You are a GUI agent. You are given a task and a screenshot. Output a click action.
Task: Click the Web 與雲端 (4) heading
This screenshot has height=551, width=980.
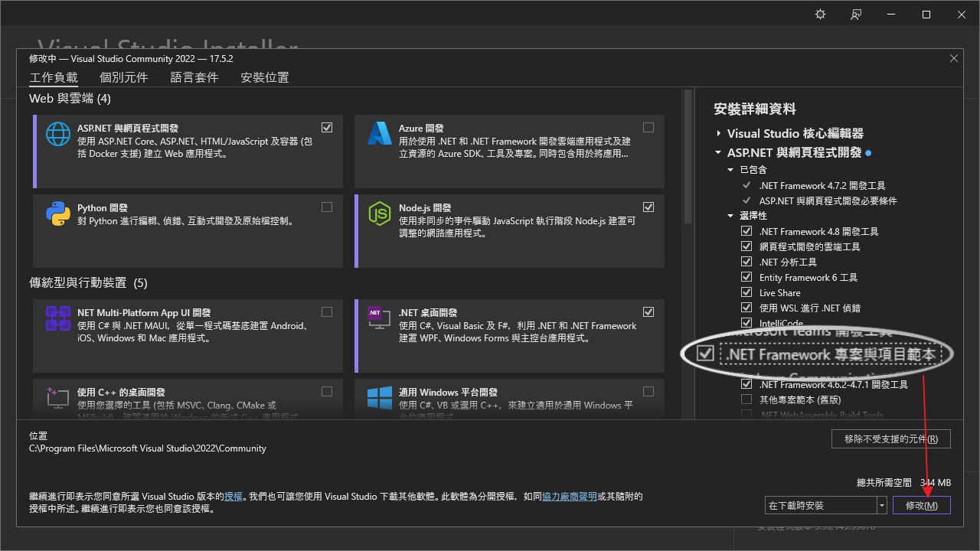pyautogui.click(x=70, y=99)
